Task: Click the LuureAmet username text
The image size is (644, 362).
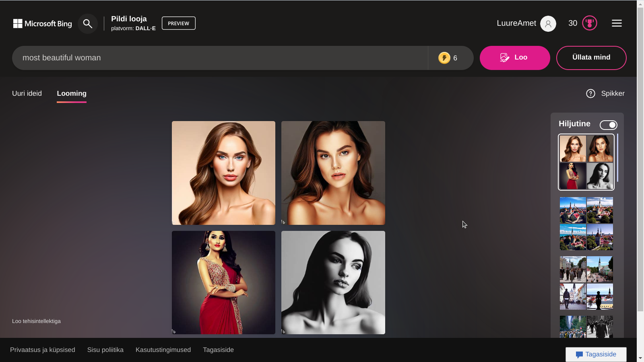Action: [516, 23]
